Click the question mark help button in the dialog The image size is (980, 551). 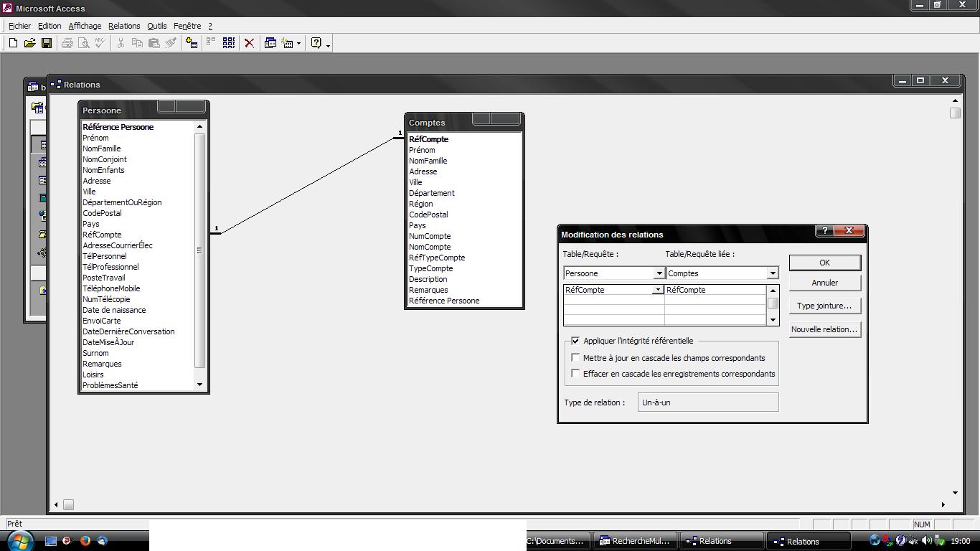[x=825, y=230]
